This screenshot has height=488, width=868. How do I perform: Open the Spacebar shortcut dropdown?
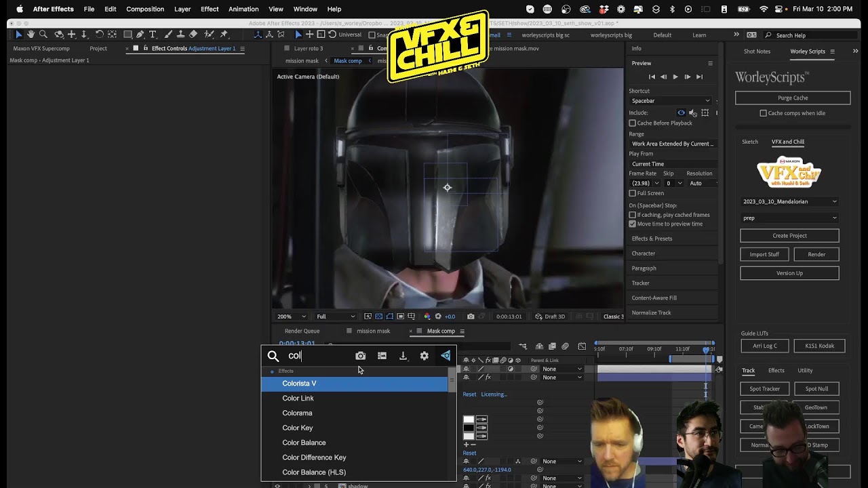(670, 101)
